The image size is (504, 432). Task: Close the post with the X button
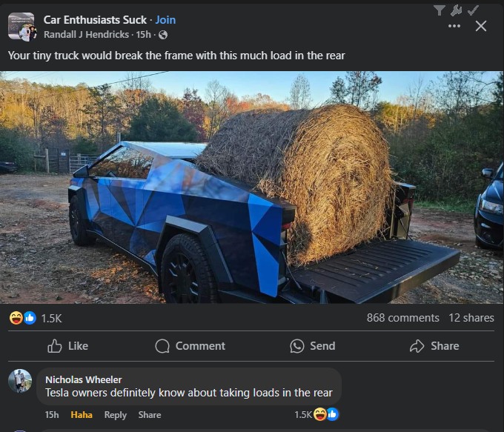[480, 26]
